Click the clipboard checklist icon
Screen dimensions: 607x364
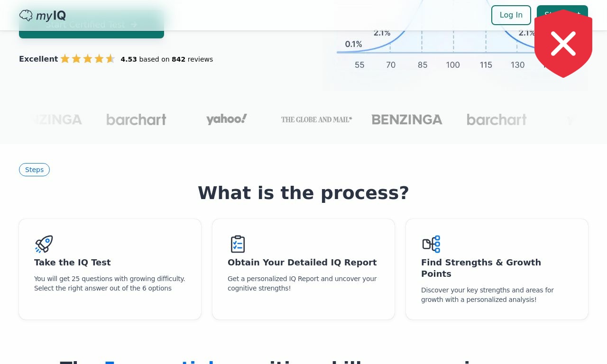point(238,244)
